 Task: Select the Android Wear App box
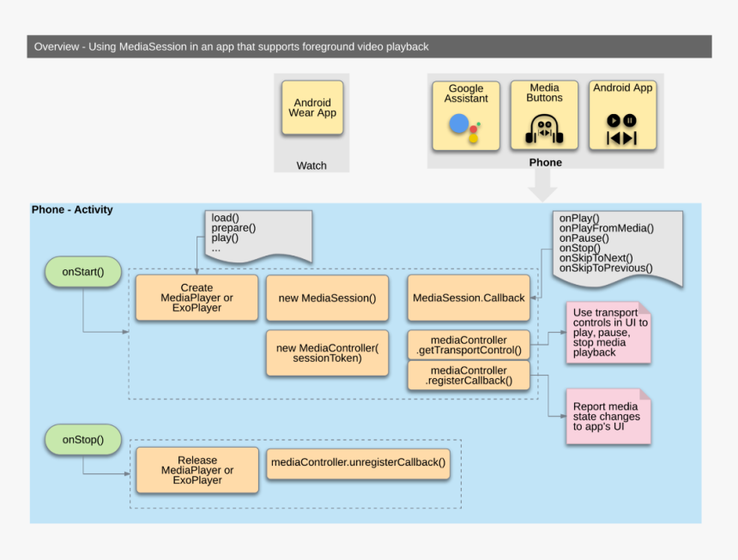click(312, 108)
